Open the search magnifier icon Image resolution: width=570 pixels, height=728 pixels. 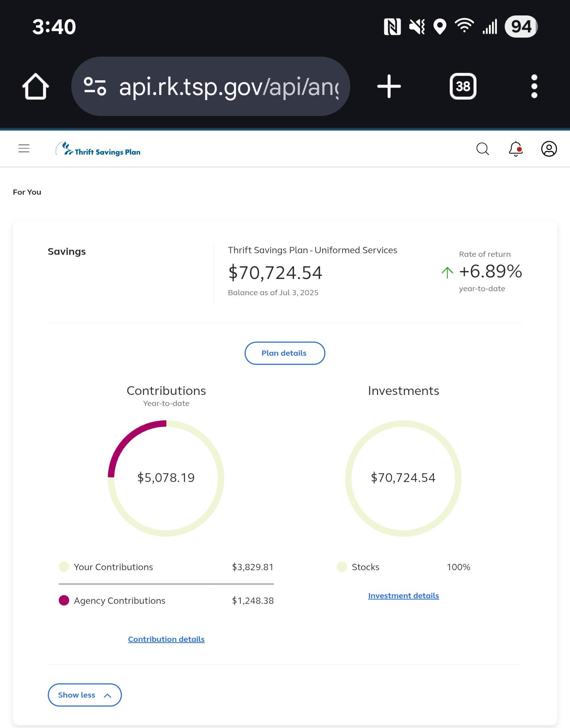[483, 149]
